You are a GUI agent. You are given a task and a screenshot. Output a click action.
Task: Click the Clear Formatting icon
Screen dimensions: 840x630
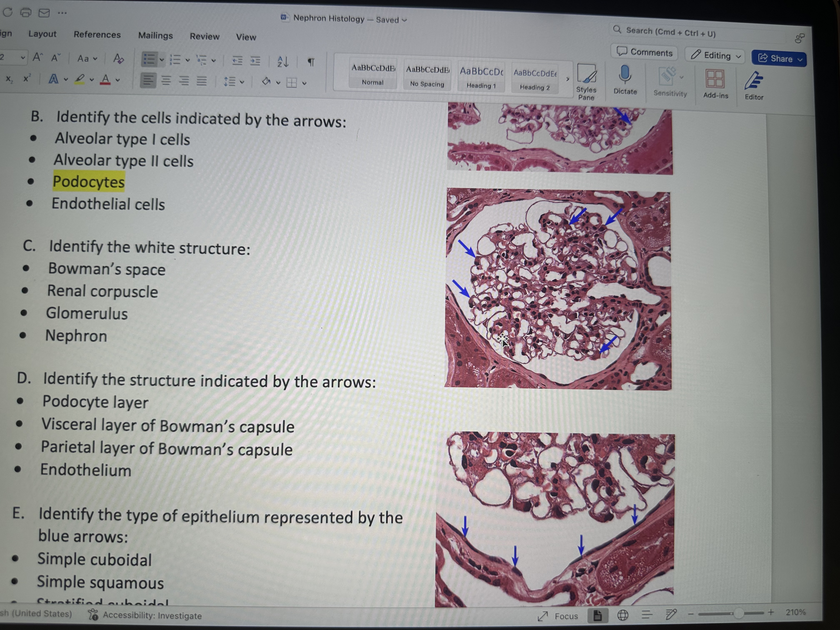coord(119,59)
